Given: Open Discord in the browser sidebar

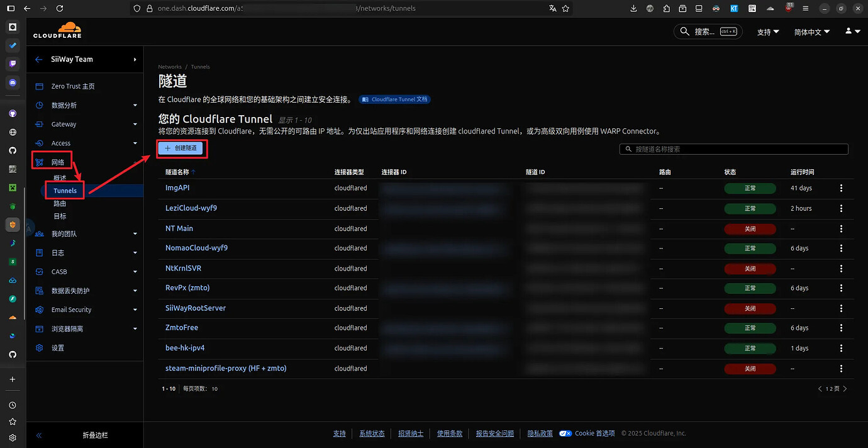Looking at the screenshot, I should pyautogui.click(x=13, y=82).
